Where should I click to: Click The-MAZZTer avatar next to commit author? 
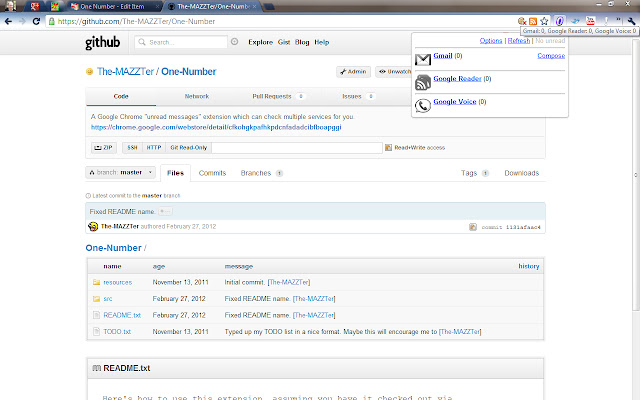point(93,226)
